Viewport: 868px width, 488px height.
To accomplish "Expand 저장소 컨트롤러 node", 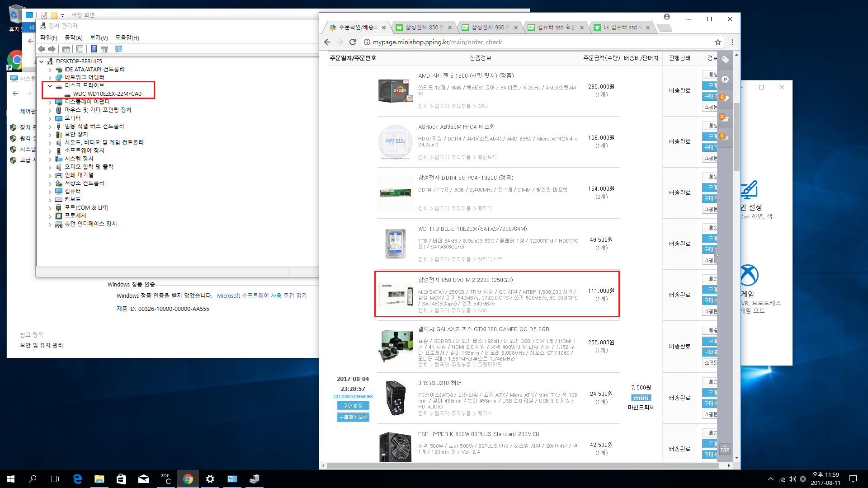I will pyautogui.click(x=50, y=183).
